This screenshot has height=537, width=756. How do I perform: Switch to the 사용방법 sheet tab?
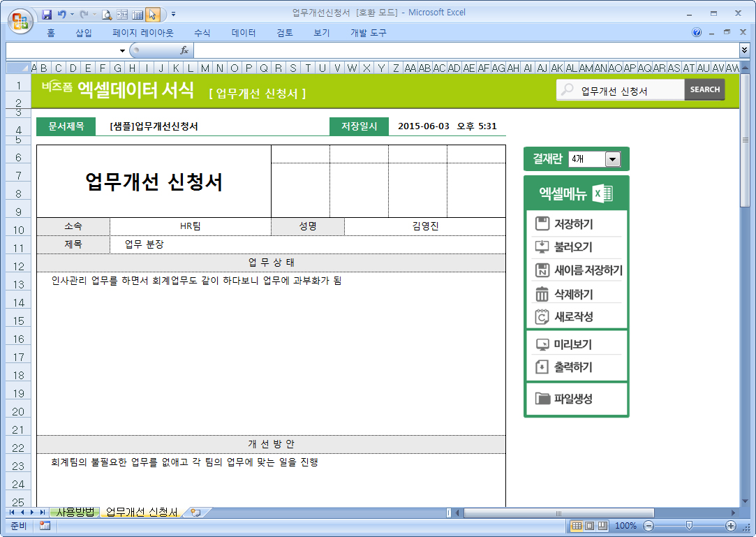tap(75, 513)
